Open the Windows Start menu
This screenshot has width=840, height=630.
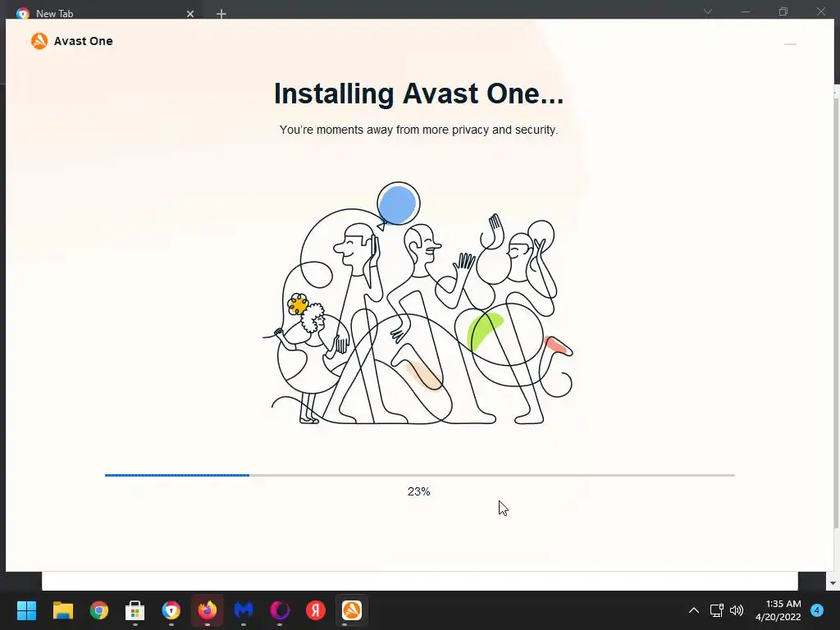pyautogui.click(x=26, y=610)
